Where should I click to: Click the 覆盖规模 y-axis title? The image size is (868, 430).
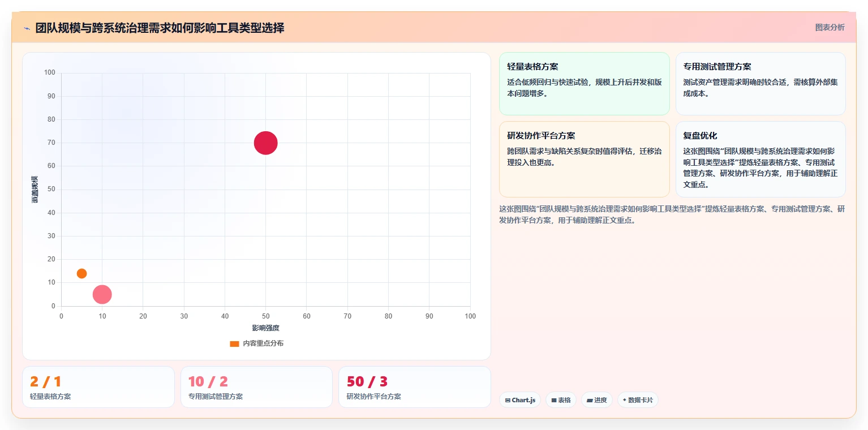click(x=35, y=190)
